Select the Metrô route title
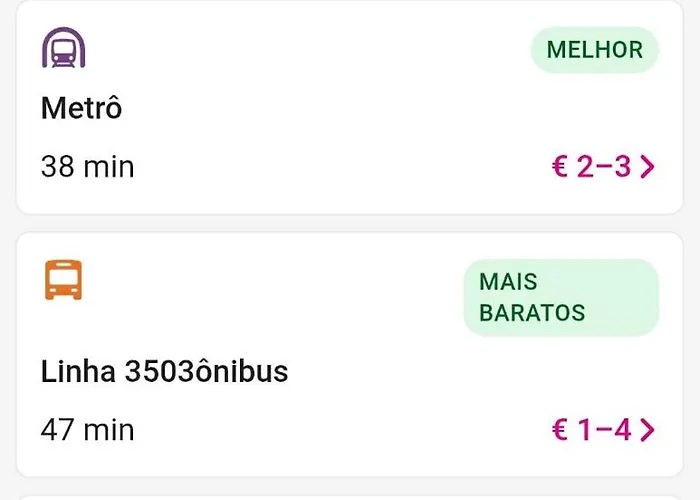 click(81, 108)
